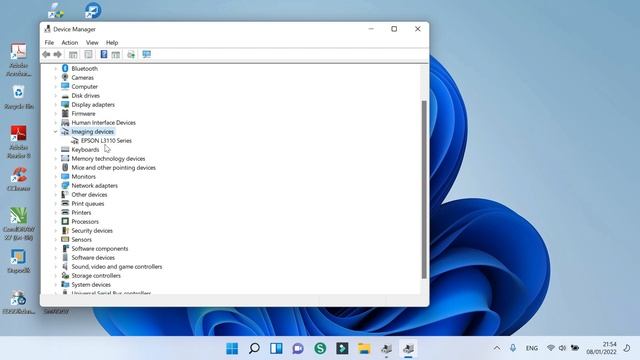The image size is (640, 360).
Task: Open the Help menu
Action: 112,42
